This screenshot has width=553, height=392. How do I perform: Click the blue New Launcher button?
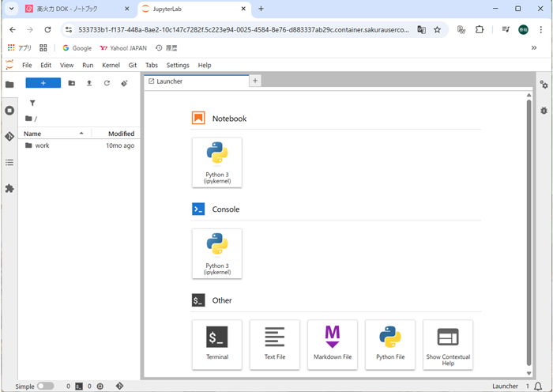[x=43, y=83]
